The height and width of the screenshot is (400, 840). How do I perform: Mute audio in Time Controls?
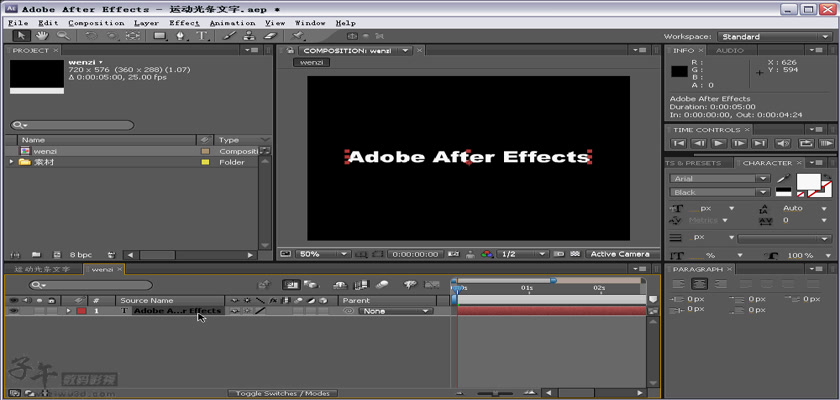(783, 143)
